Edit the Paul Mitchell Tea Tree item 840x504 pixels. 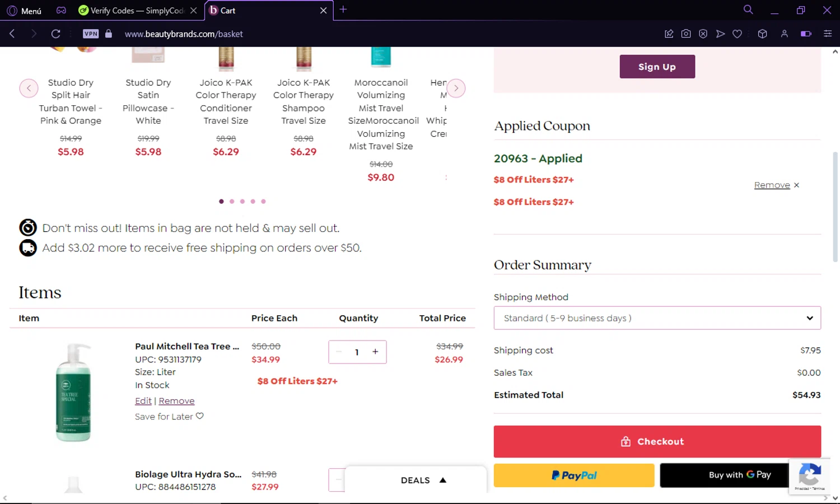coord(143,401)
